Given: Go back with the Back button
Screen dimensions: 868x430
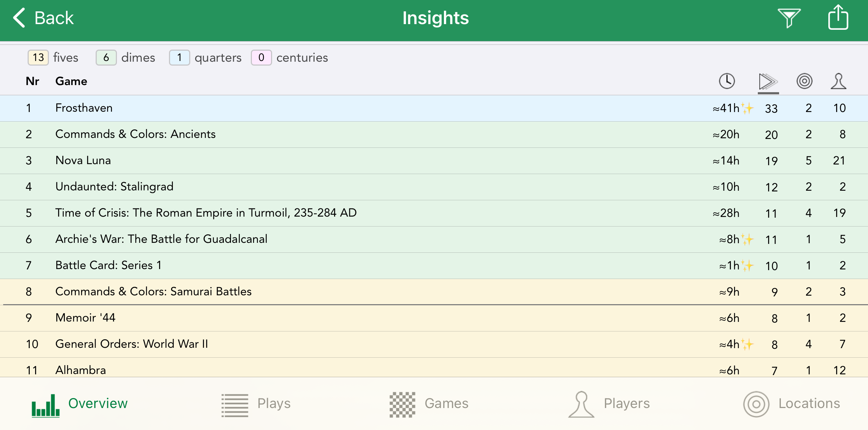Looking at the screenshot, I should (43, 18).
